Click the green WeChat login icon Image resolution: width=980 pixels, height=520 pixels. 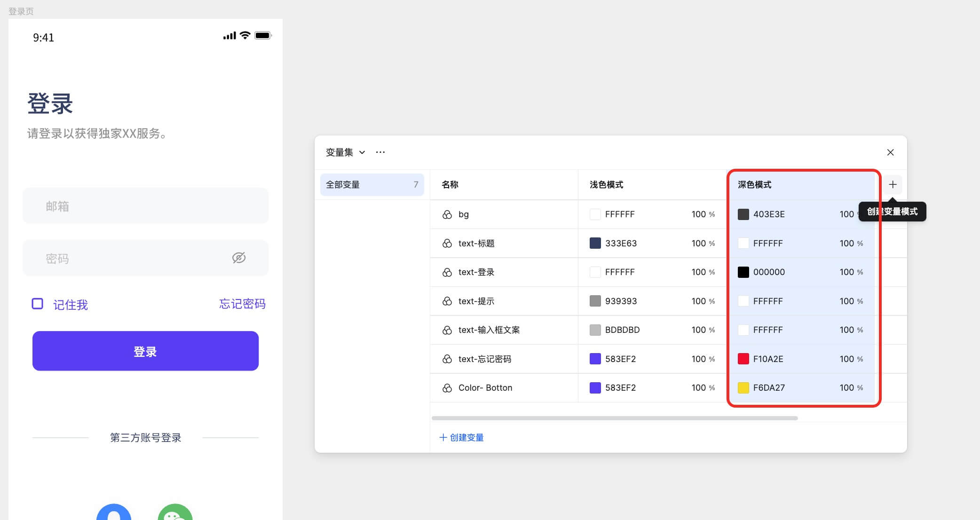[175, 513]
